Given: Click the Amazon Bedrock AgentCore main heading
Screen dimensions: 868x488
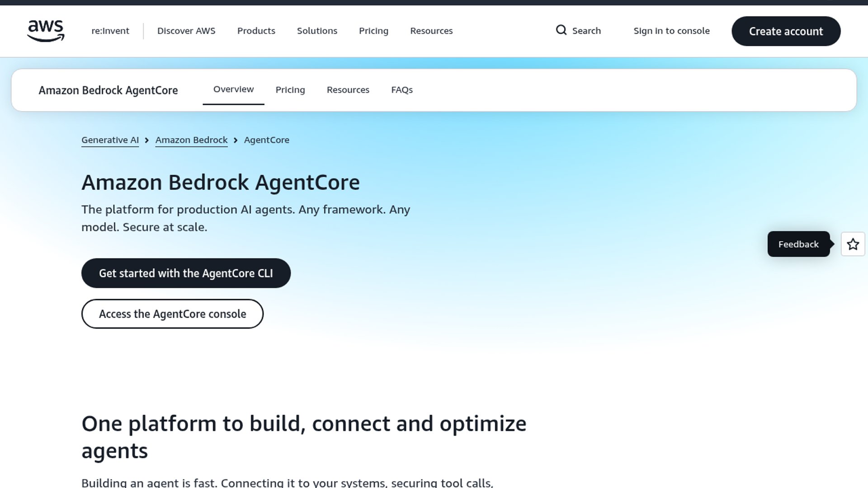Looking at the screenshot, I should tap(221, 183).
